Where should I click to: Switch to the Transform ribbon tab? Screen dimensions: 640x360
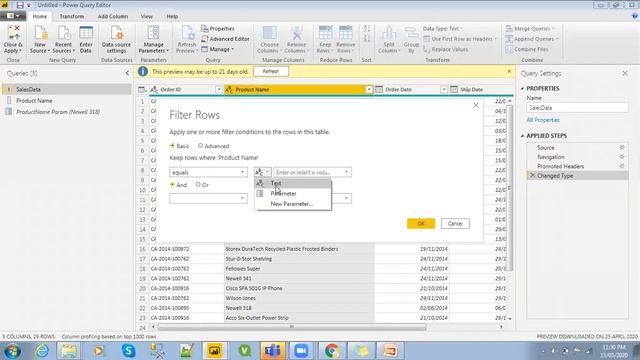pos(71,16)
